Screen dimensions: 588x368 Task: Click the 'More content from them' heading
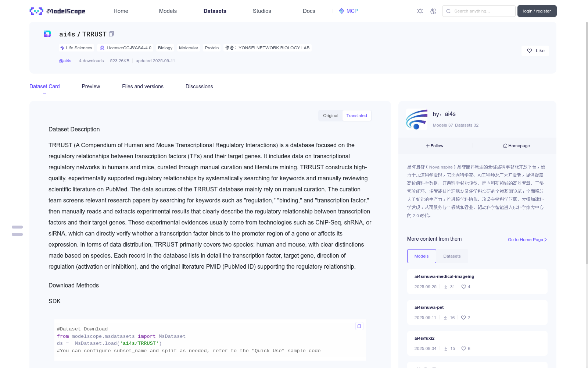pos(434,239)
